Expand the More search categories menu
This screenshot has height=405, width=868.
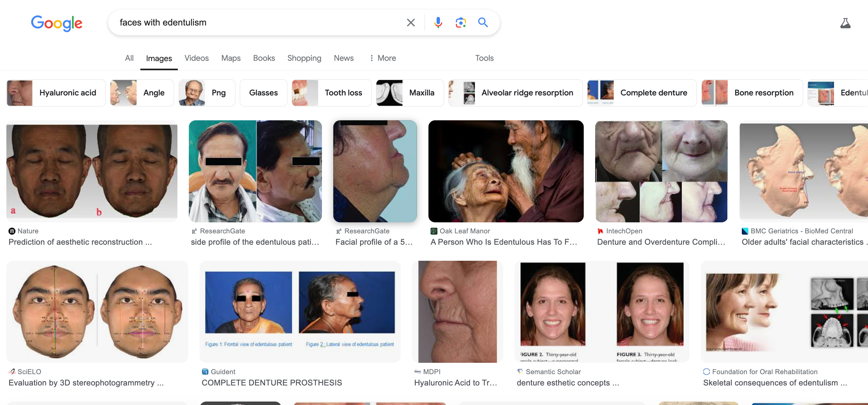[382, 58]
